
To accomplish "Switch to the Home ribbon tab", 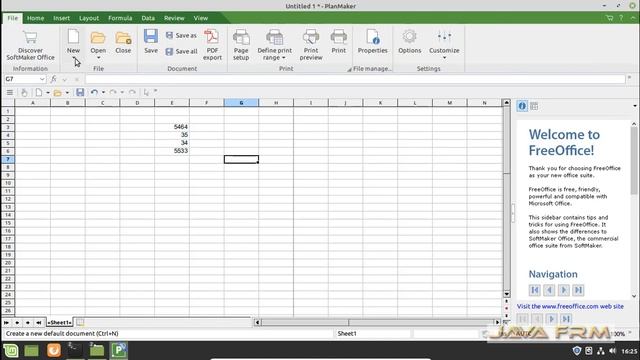I will click(x=36, y=18).
